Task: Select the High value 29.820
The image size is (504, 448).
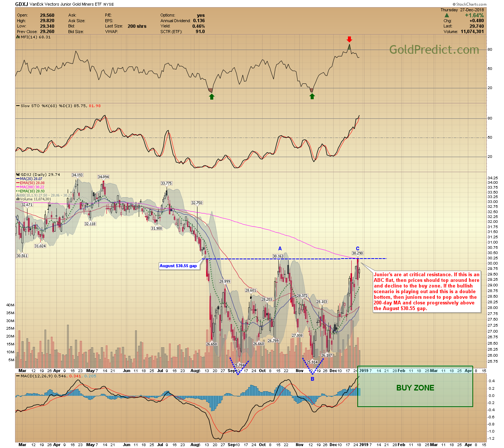Action: [x=47, y=21]
